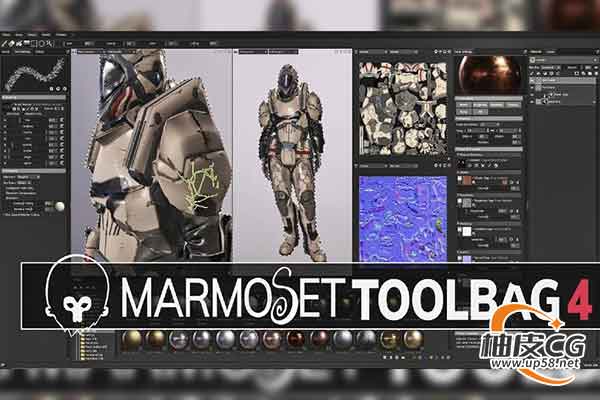Toggle eye icon of bottom layer row

[x=533, y=102]
